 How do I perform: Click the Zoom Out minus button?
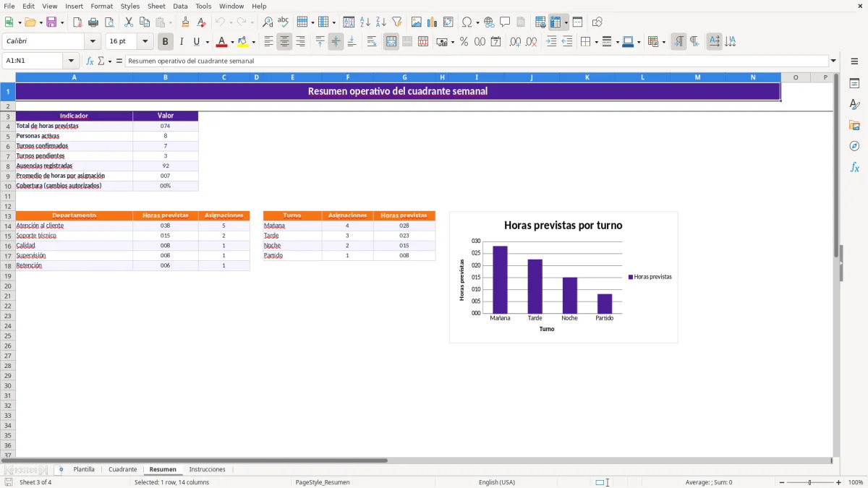780,482
